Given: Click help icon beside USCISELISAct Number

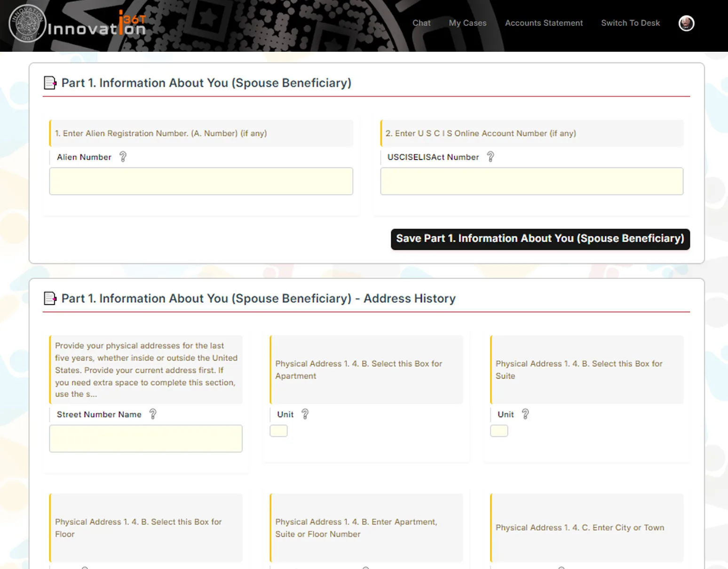Looking at the screenshot, I should point(491,157).
